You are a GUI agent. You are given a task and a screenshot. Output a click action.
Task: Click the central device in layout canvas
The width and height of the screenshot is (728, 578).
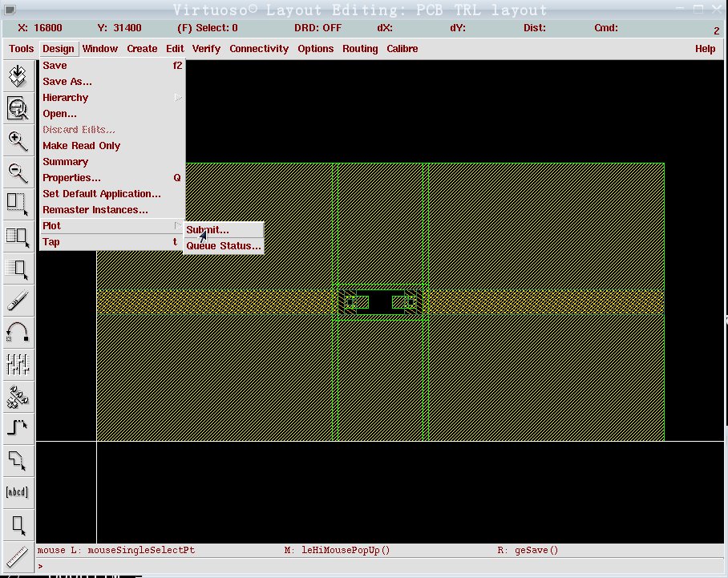click(x=380, y=302)
